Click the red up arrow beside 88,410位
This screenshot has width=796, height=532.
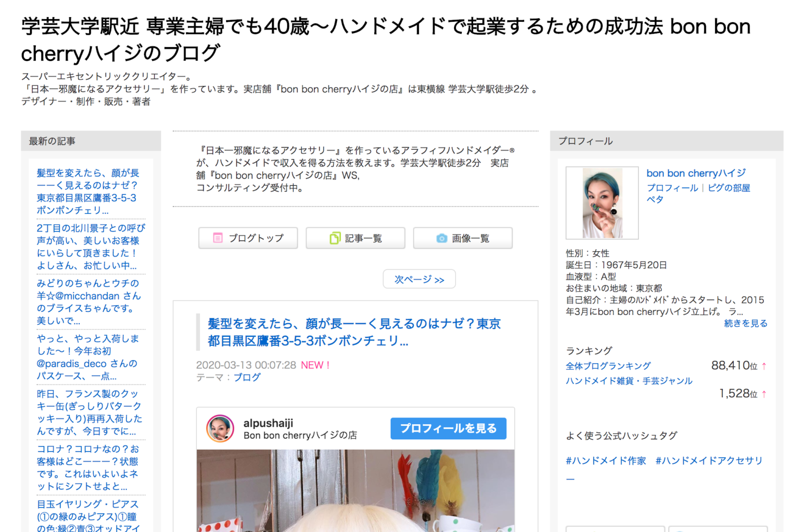pyautogui.click(x=764, y=366)
